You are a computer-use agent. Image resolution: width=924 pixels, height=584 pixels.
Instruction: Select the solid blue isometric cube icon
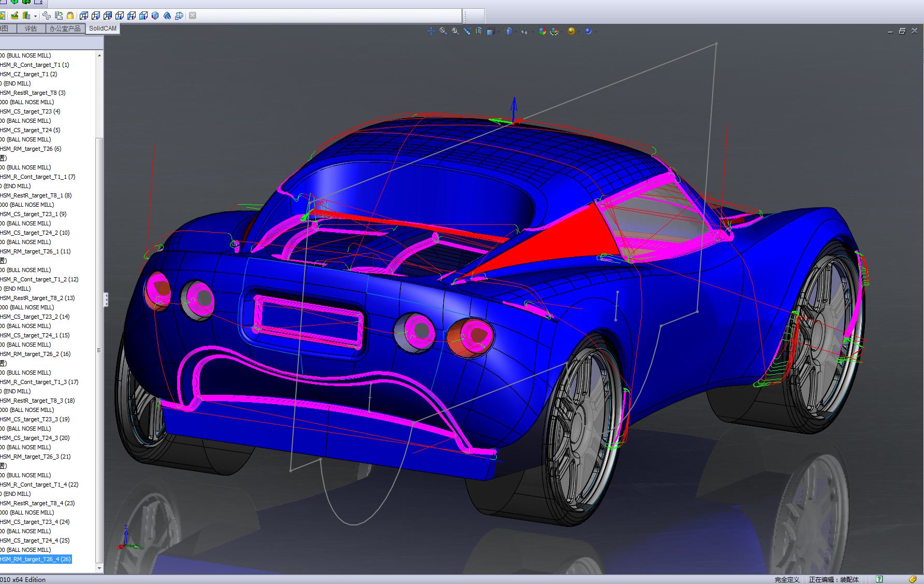(155, 16)
